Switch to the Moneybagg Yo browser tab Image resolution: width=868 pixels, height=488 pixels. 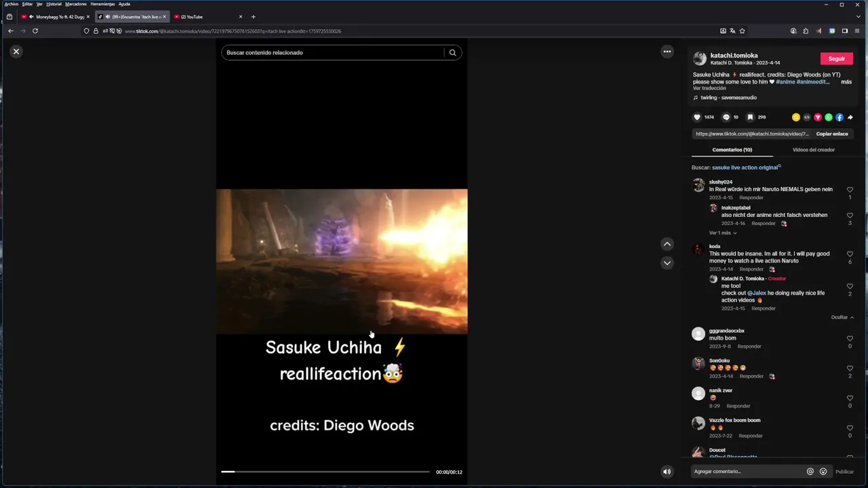pos(56,17)
